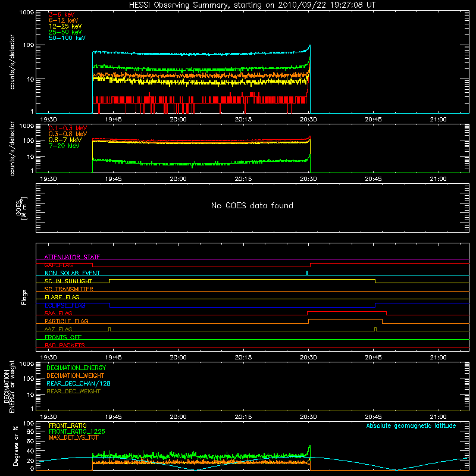This screenshot has height=476, width=476.
Task: Click the SC_TRANSMITTER flag label
Action: [69, 289]
